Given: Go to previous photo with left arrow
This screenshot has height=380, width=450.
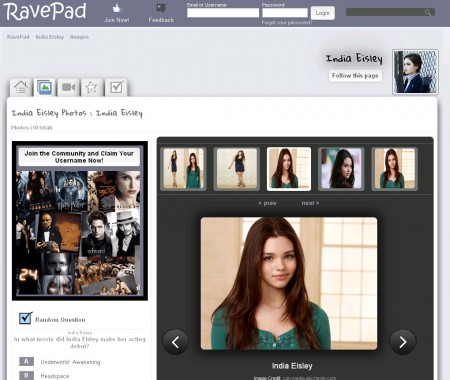Looking at the screenshot, I should pyautogui.click(x=175, y=342).
